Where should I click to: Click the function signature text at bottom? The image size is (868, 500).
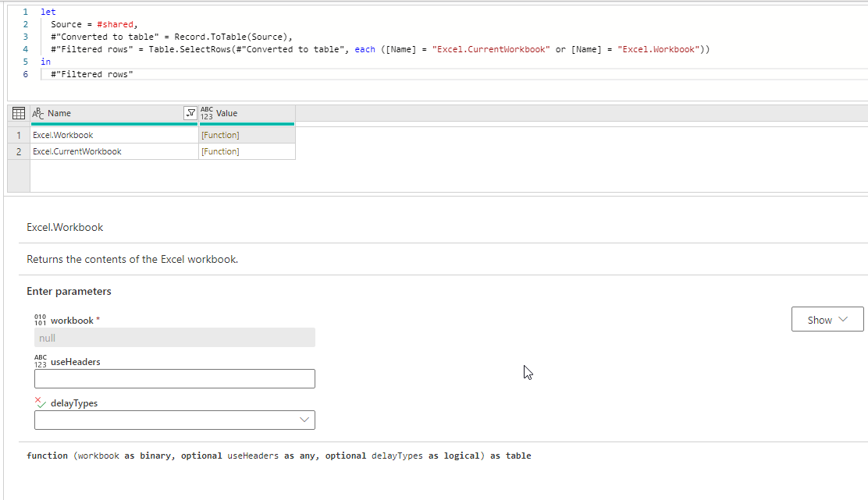click(279, 456)
